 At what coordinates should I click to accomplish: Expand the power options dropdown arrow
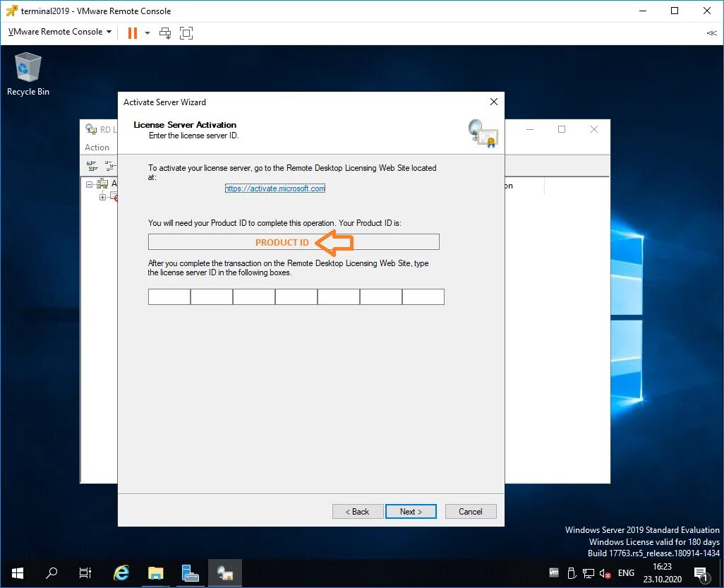pos(147,32)
